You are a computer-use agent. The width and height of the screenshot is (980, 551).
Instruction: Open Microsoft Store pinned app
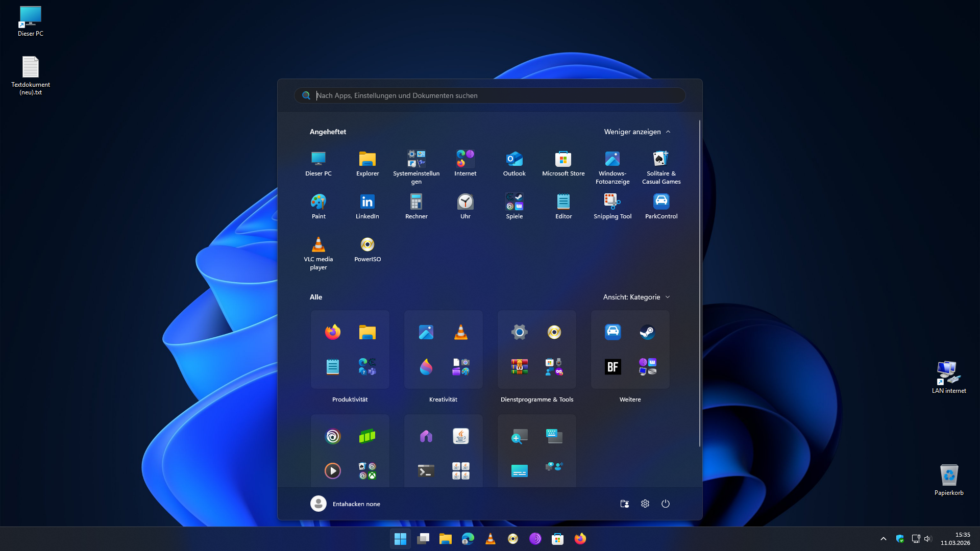563,164
